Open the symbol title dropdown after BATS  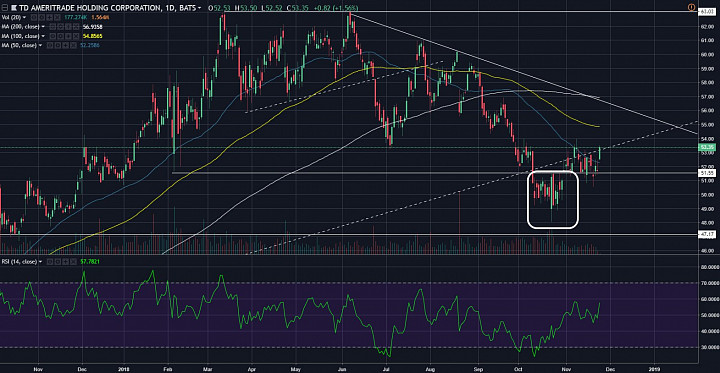(x=199, y=8)
